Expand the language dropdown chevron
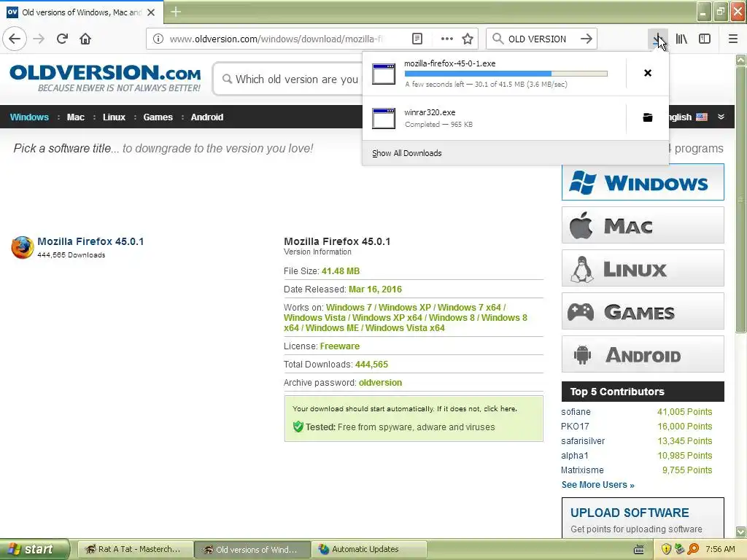 (x=721, y=117)
